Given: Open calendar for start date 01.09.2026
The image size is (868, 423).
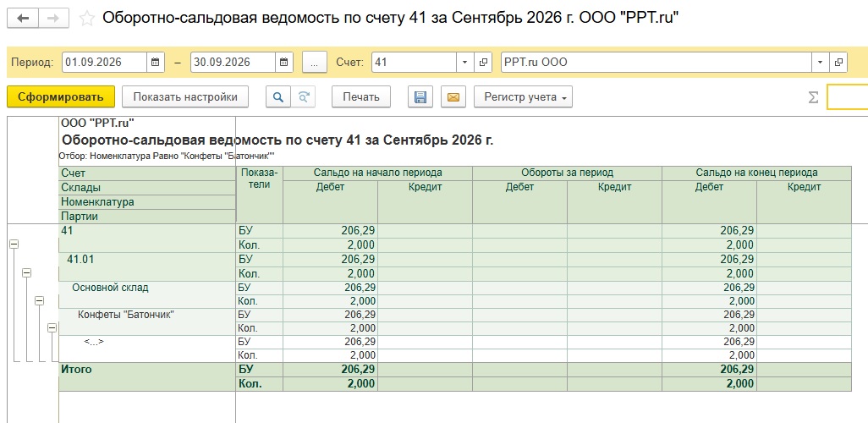Looking at the screenshot, I should 156,62.
